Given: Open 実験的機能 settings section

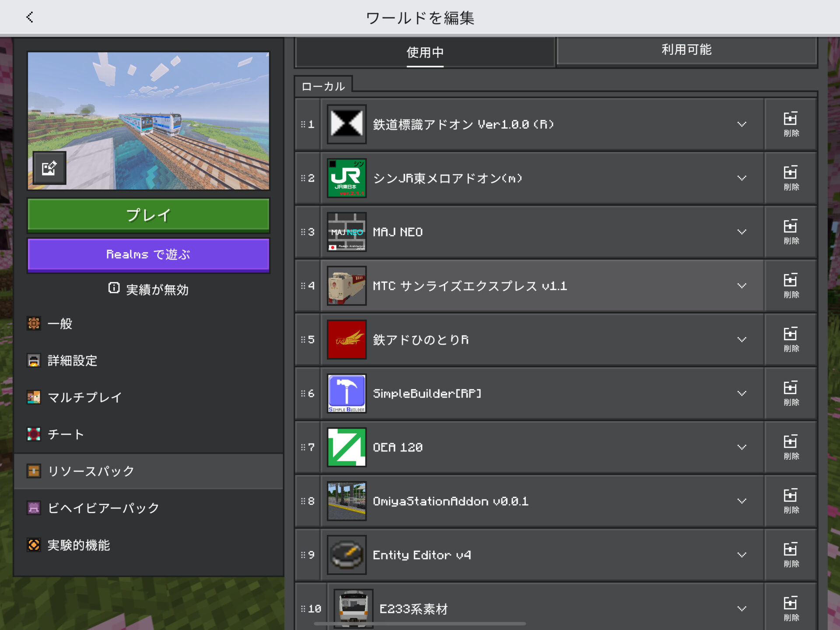Looking at the screenshot, I should 79,545.
